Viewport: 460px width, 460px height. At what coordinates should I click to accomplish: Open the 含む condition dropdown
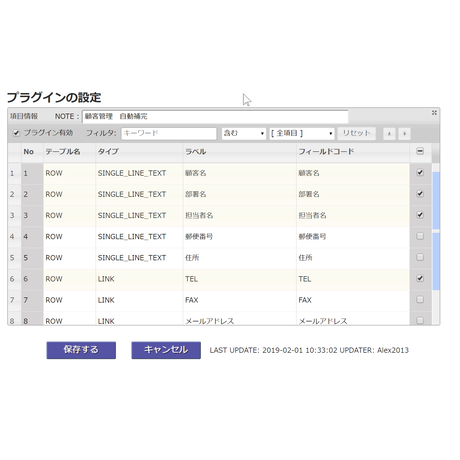[x=244, y=133]
